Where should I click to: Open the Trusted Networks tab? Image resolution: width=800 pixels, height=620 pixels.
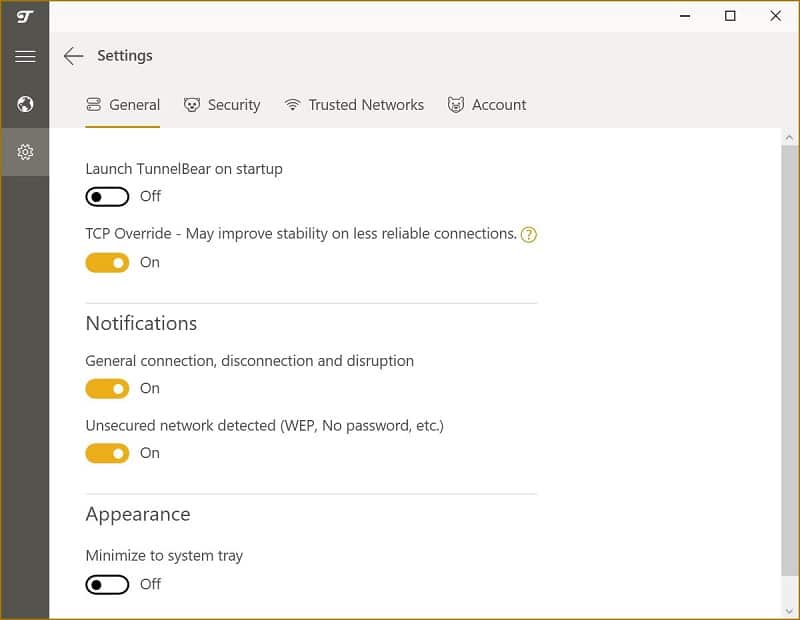[354, 105]
